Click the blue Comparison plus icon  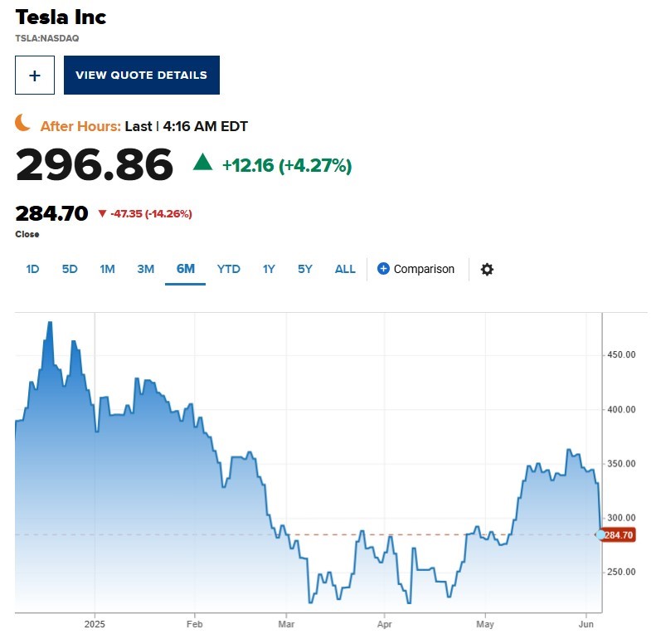point(383,269)
